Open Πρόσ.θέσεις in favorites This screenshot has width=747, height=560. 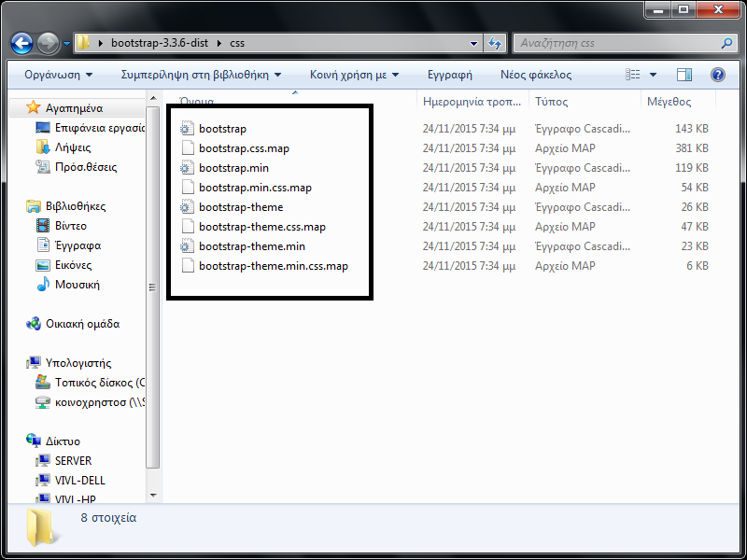point(86,167)
